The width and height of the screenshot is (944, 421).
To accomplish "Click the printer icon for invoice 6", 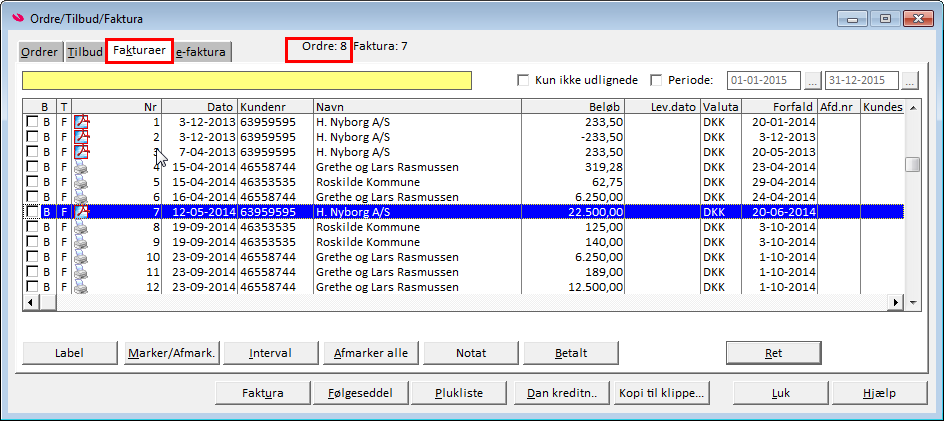I will [80, 197].
